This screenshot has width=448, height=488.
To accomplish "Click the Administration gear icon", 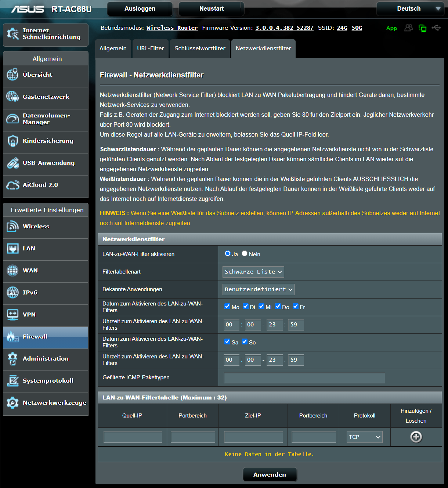I will 12,359.
